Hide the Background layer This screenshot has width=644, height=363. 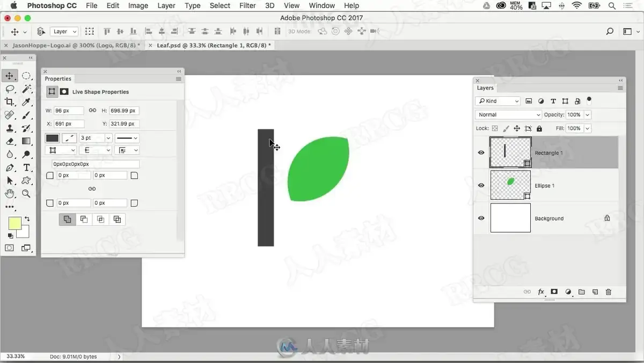click(x=481, y=218)
